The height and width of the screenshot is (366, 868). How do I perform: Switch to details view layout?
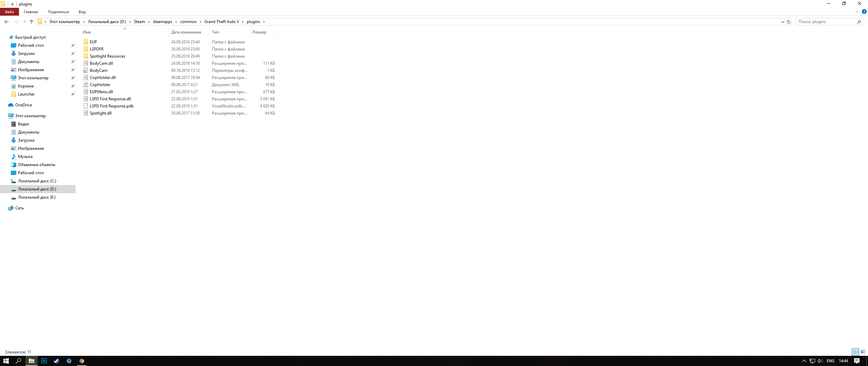[x=855, y=352]
